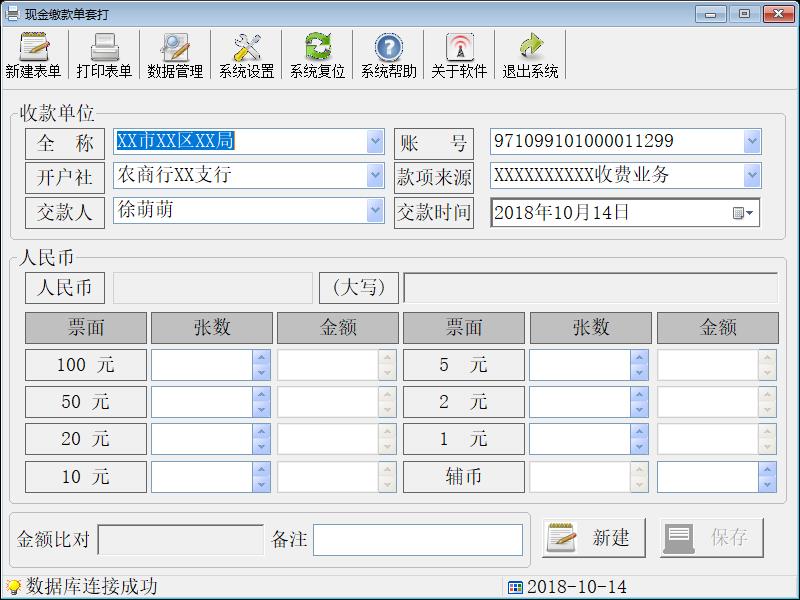This screenshot has height=600, width=800.
Task: Click the 1 元 denomination label
Action: click(x=464, y=439)
